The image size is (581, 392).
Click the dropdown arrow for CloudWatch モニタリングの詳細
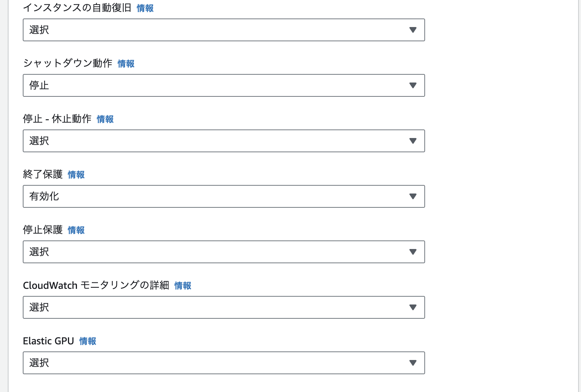[413, 307]
